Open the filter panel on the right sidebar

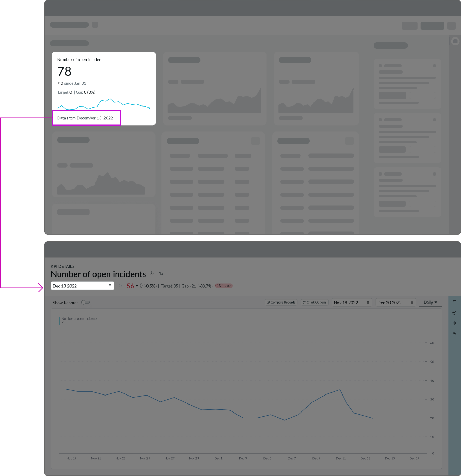click(x=454, y=302)
